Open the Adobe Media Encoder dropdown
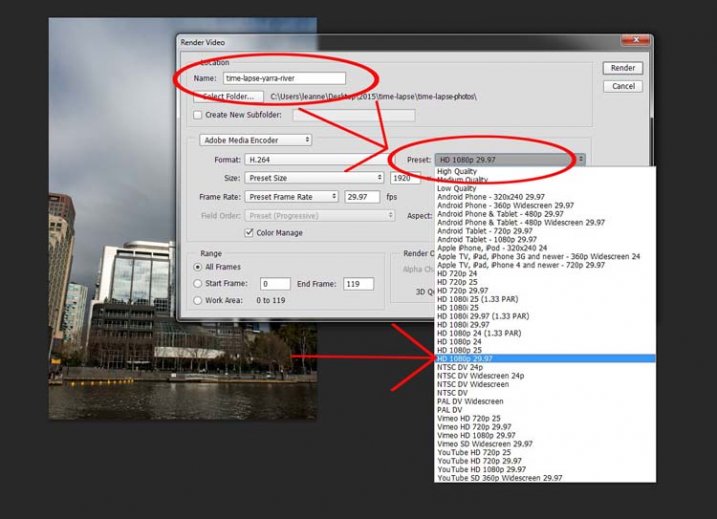The image size is (717, 519). [x=256, y=140]
